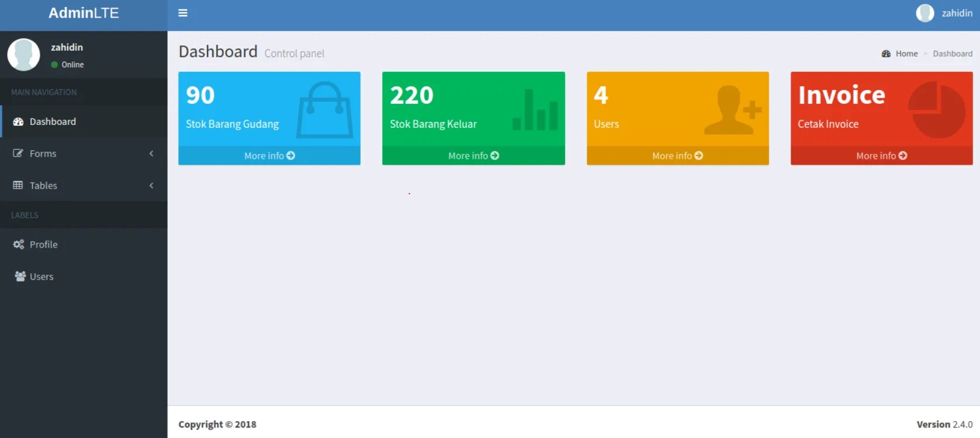
Task: Click More info on Stok Barang Gudang card
Action: [x=269, y=155]
